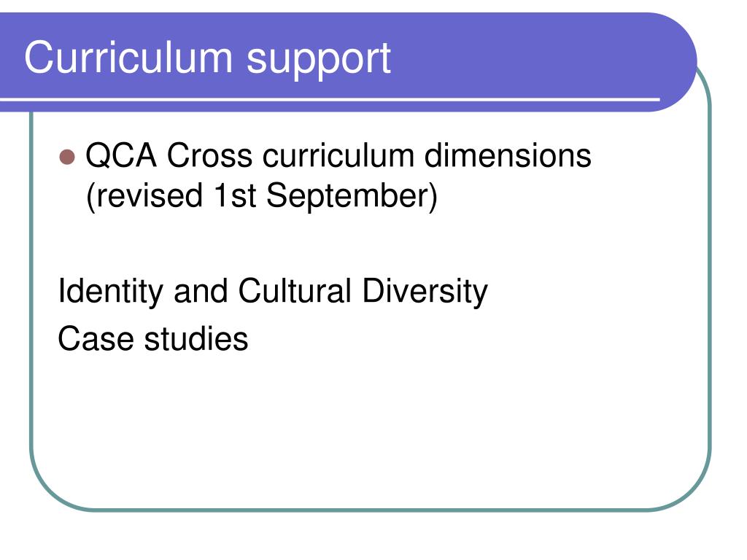Click the word "Identity"
Viewport: 747px width, 560px height.
pyautogui.click(x=110, y=292)
